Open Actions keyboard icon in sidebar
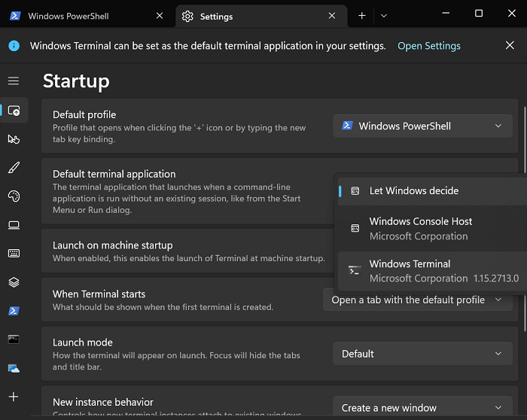Image resolution: width=527 pixels, height=420 pixels. pyautogui.click(x=14, y=253)
